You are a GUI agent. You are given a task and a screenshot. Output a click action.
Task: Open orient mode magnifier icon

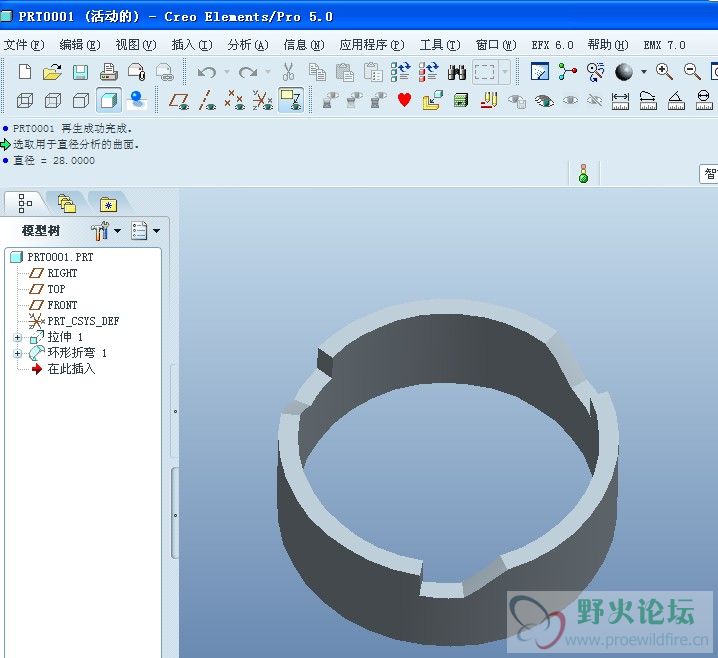(595, 72)
